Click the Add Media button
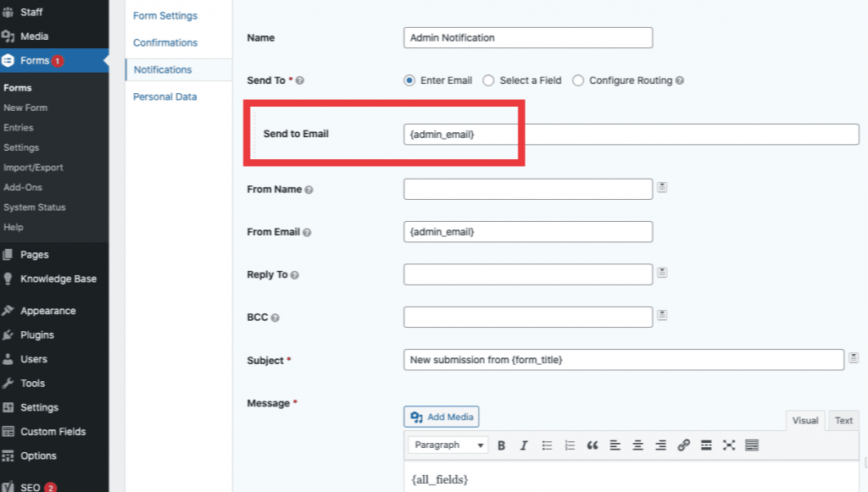This screenshot has height=492, width=868. [441, 417]
